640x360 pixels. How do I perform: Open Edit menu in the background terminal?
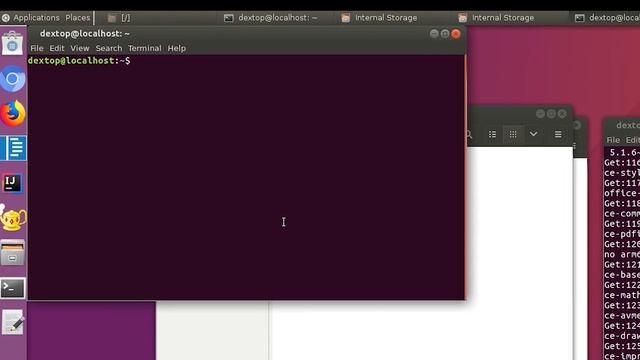(633, 140)
